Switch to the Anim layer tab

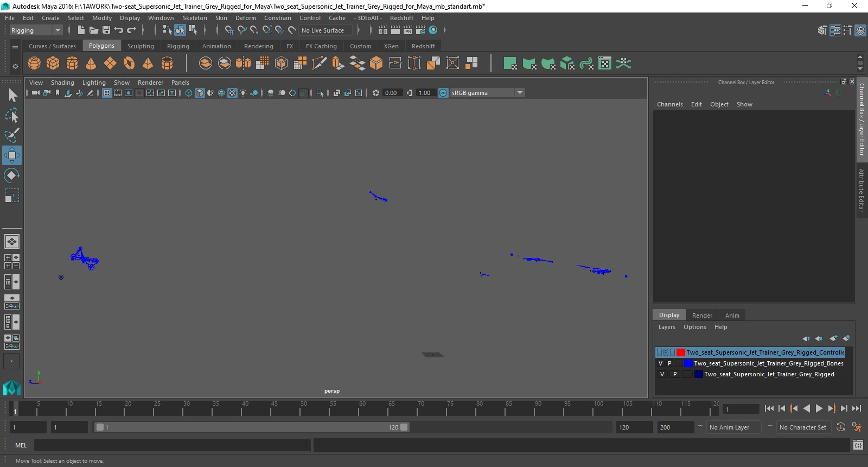click(732, 315)
